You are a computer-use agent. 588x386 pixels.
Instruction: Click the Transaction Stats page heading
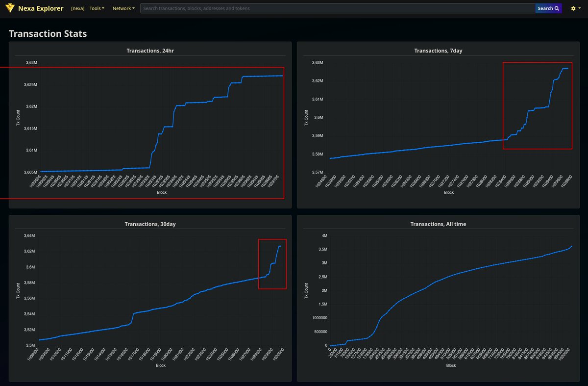point(48,34)
